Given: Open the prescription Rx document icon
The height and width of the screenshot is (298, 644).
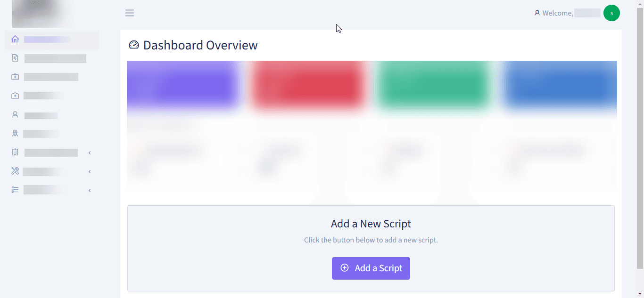Looking at the screenshot, I should (15, 58).
